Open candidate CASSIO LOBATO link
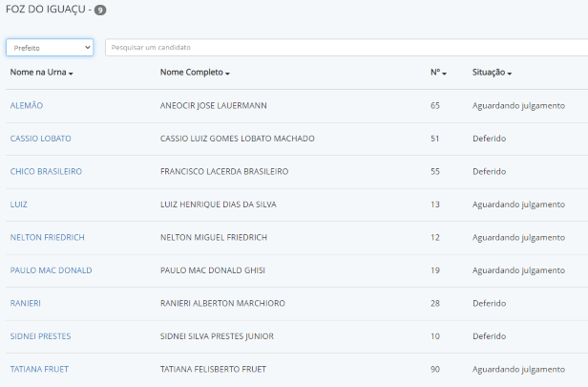 (x=40, y=139)
